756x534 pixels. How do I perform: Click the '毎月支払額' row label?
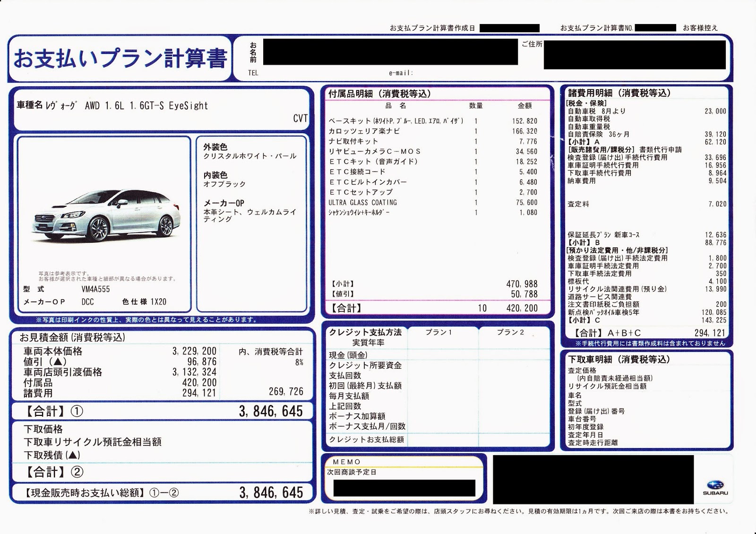coord(349,396)
